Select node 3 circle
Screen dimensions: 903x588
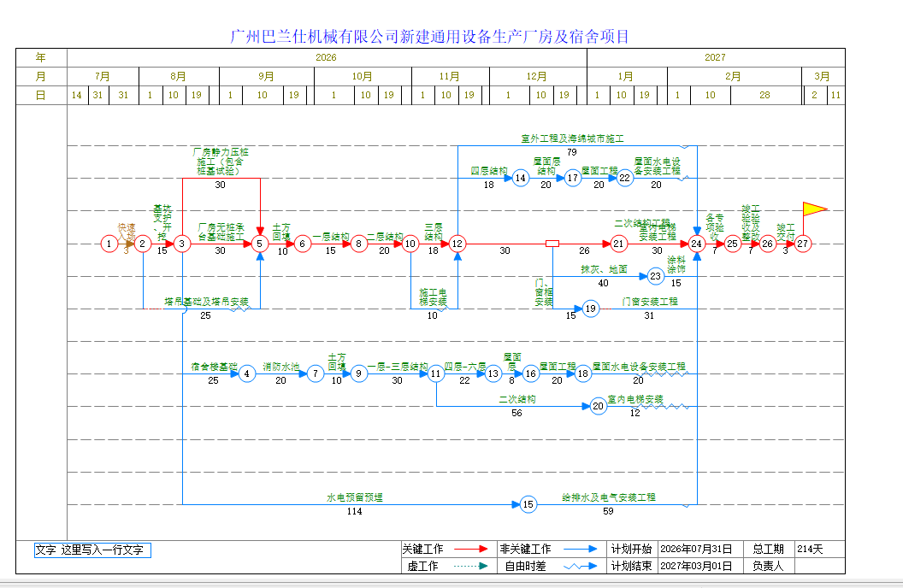(182, 244)
